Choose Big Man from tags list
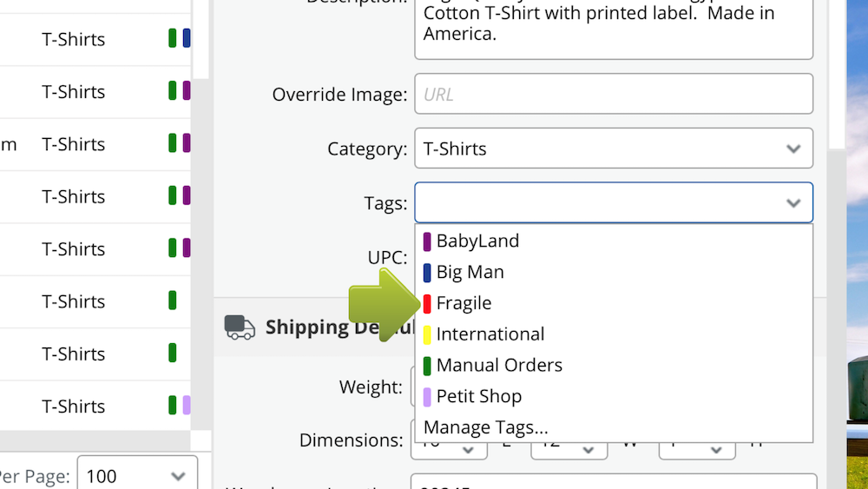 [470, 272]
